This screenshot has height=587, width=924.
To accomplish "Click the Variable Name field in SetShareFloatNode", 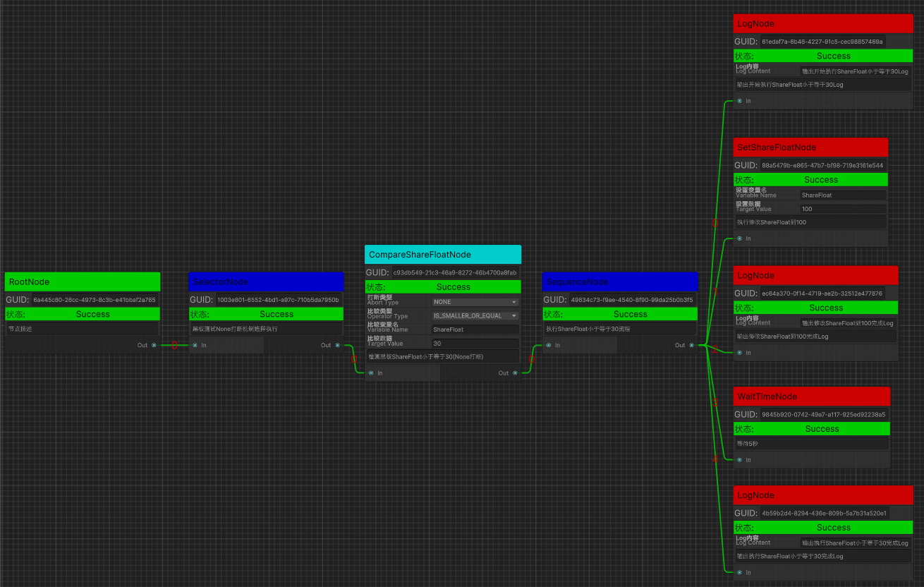I will pos(843,195).
